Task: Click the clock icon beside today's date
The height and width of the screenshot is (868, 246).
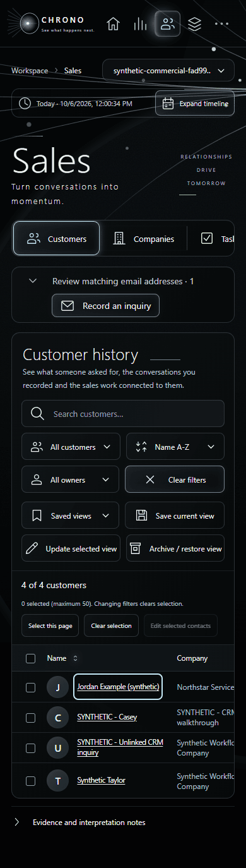Action: coord(25,103)
